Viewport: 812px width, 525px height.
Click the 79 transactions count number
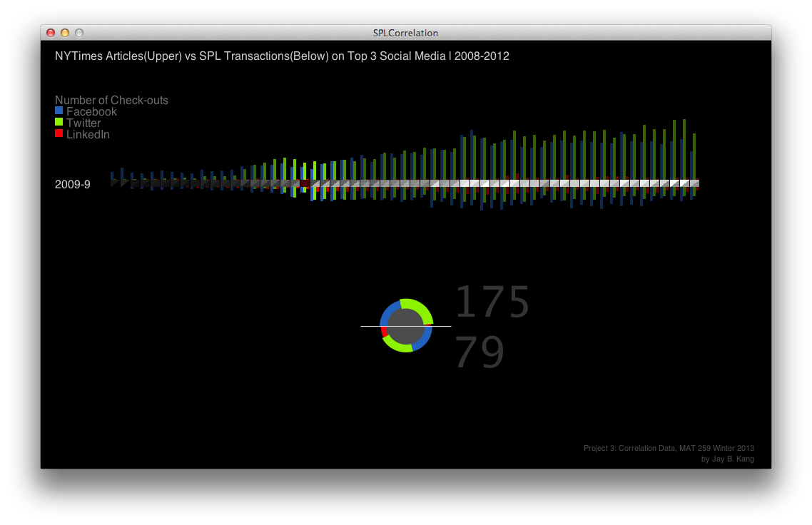click(479, 352)
